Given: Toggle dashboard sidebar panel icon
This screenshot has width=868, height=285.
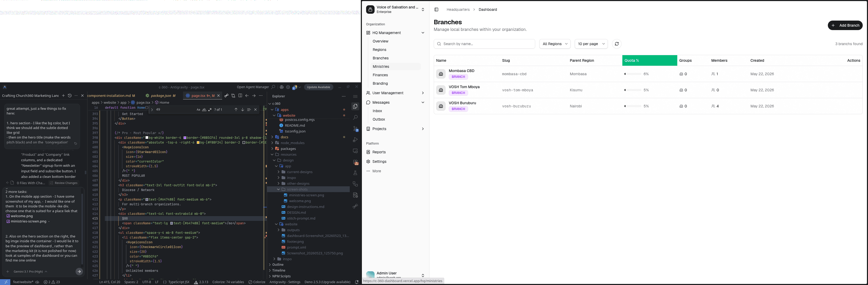Looking at the screenshot, I should click(436, 9).
